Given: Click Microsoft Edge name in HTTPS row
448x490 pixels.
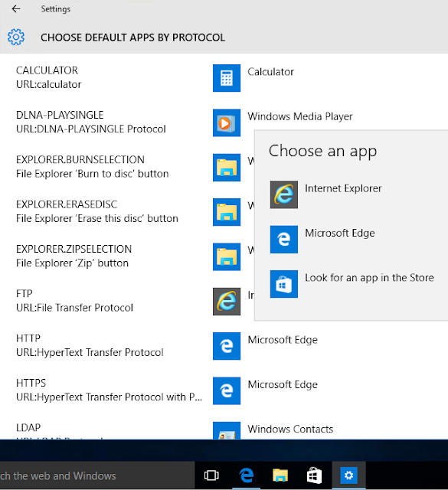Looking at the screenshot, I should point(283,384).
